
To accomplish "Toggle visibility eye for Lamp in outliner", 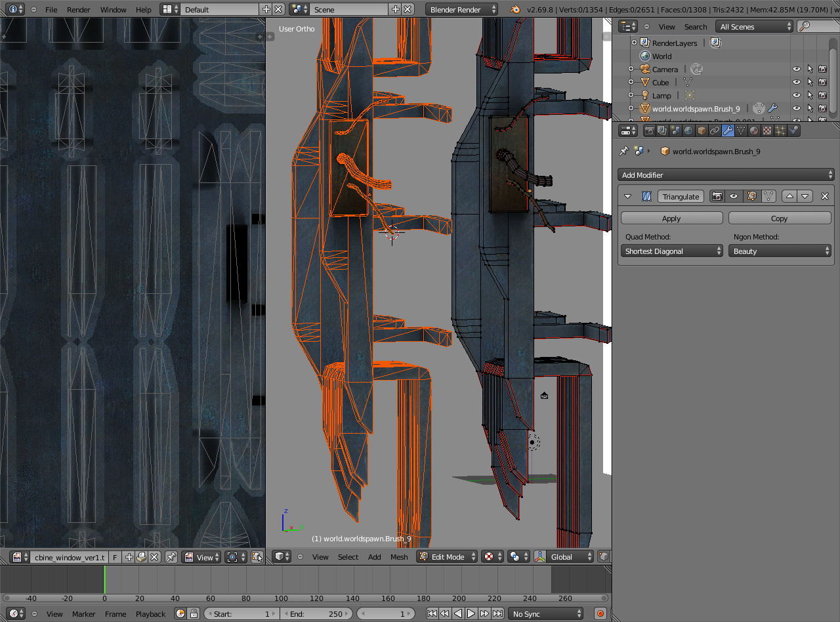I will click(797, 95).
